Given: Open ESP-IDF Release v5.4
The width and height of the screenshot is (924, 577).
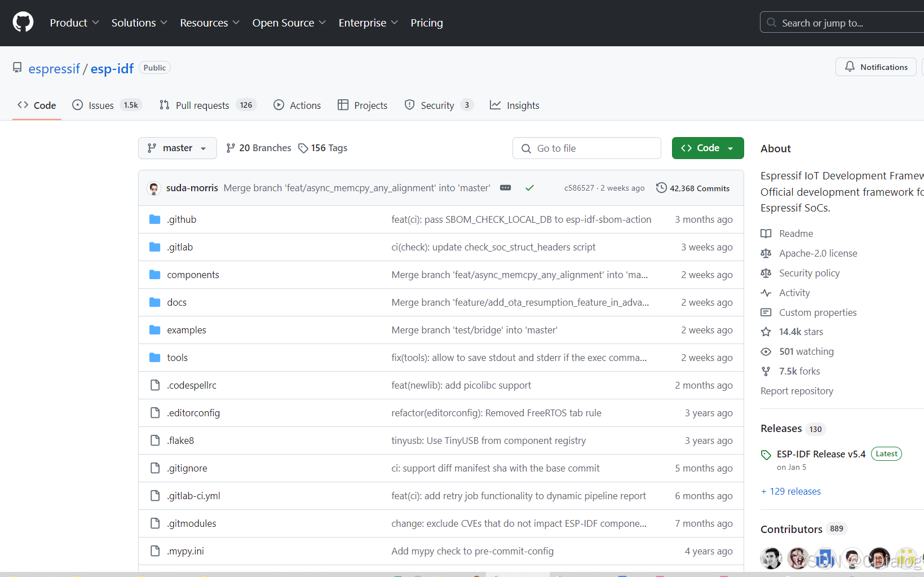Looking at the screenshot, I should click(821, 454).
